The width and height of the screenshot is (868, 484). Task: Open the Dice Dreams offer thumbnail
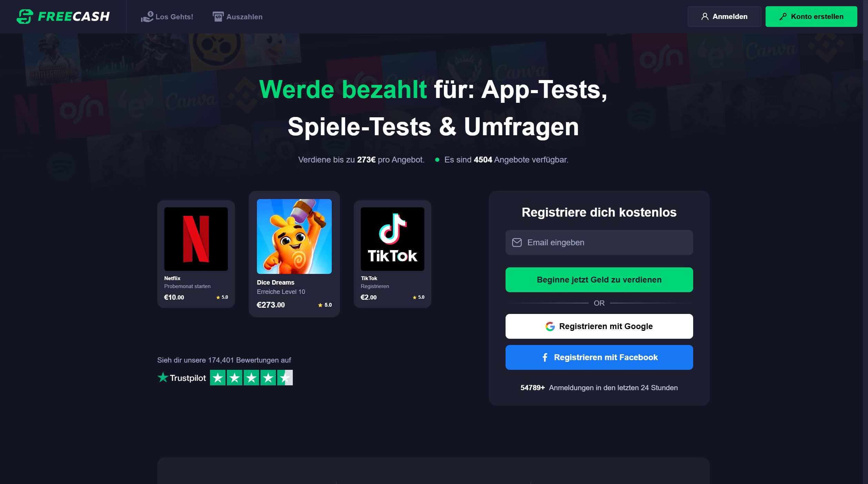pyautogui.click(x=294, y=236)
